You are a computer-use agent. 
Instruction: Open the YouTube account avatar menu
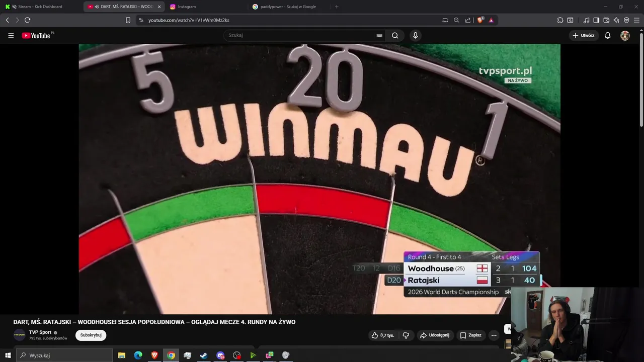click(x=625, y=36)
